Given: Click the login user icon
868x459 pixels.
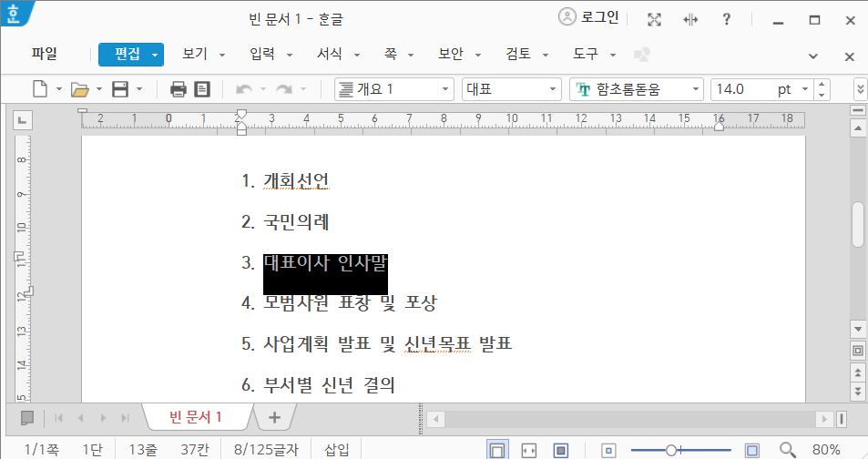Looking at the screenshot, I should coord(567,17).
